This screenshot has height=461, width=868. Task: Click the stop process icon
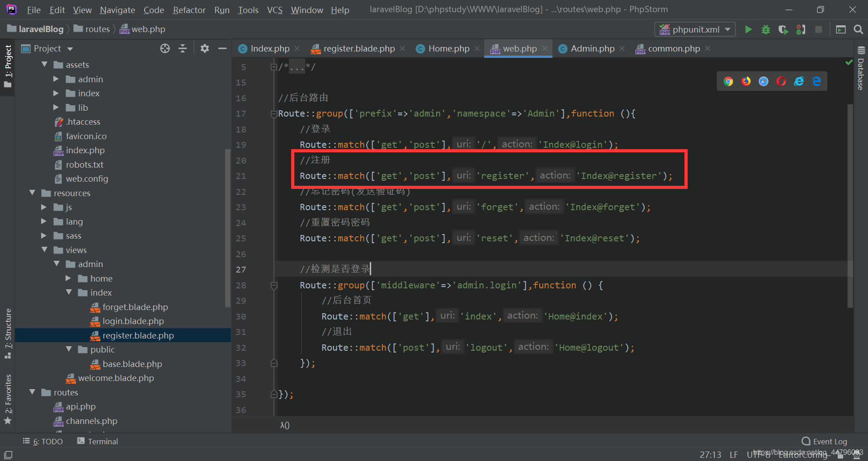pos(818,29)
